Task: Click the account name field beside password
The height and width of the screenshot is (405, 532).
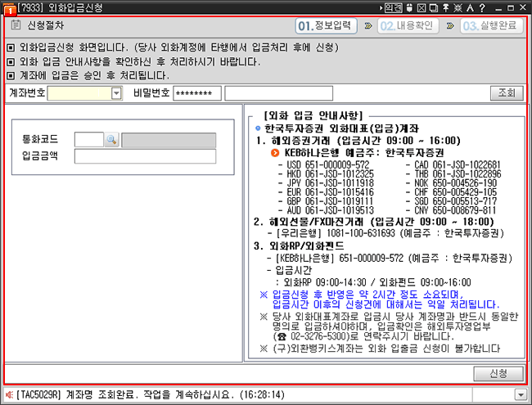Action: 278,93
